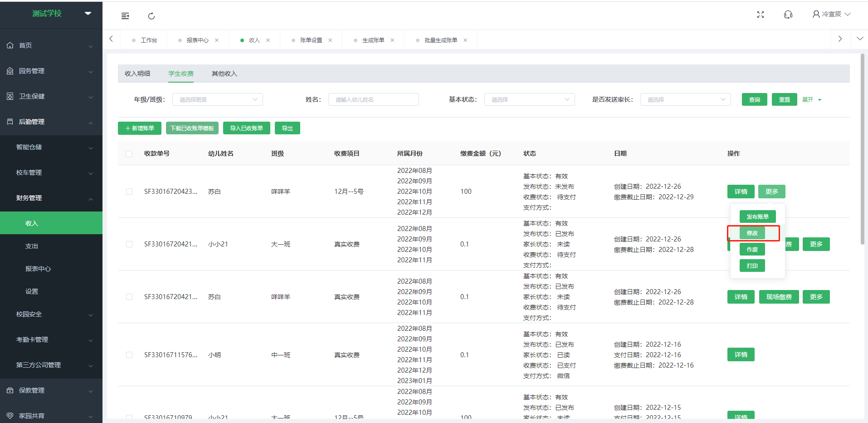The width and height of the screenshot is (868, 423).
Task: Open the 年级/班级 class dropdown
Action: coord(218,99)
